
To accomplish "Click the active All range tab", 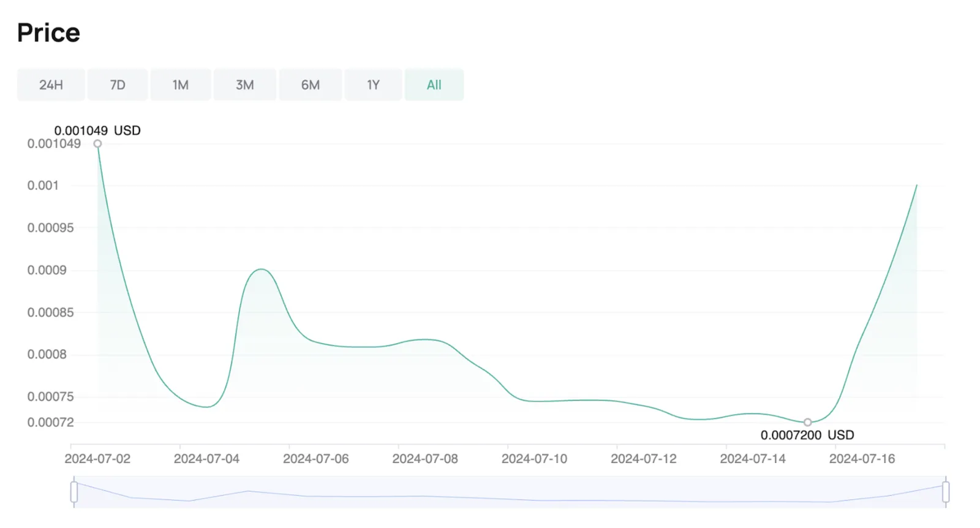I will coord(434,85).
